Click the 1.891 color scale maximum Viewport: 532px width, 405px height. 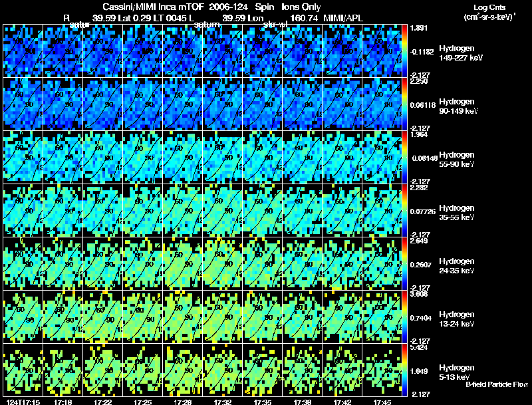click(418, 28)
